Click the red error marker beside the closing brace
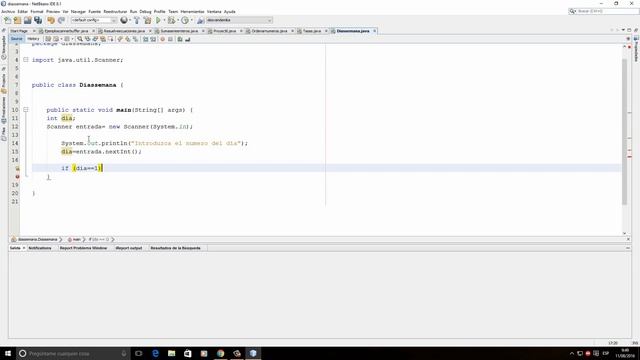The height and width of the screenshot is (360, 640). coord(17,177)
